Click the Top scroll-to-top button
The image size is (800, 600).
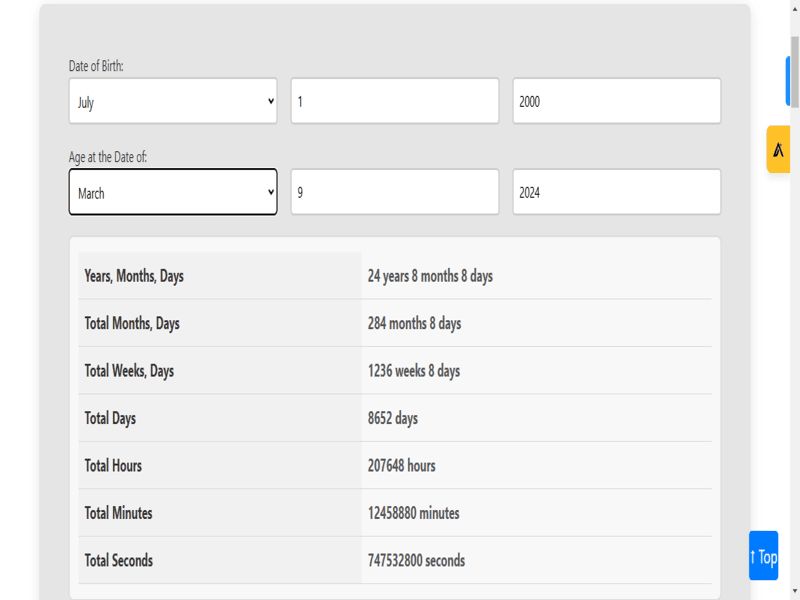(763, 556)
